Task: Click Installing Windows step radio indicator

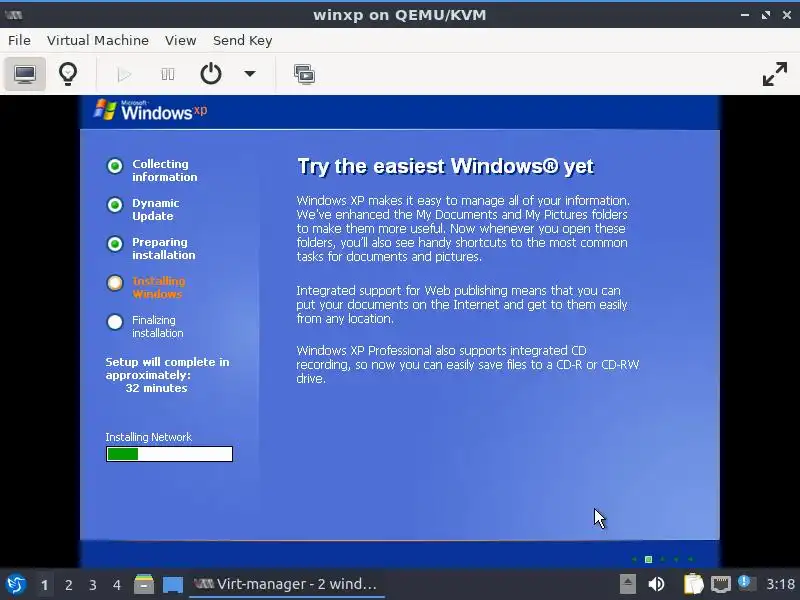Action: coord(115,283)
